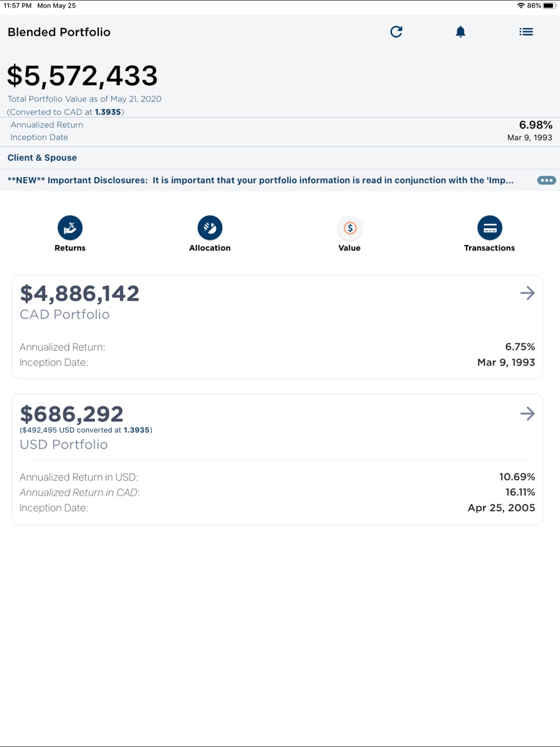Open the Transactions card icon

[x=489, y=228]
